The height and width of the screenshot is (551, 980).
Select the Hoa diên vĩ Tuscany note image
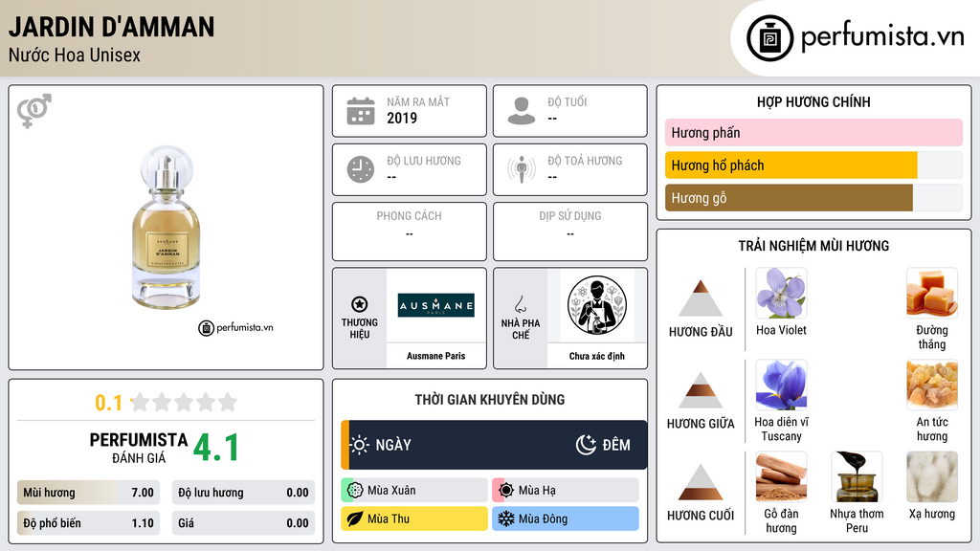781,385
